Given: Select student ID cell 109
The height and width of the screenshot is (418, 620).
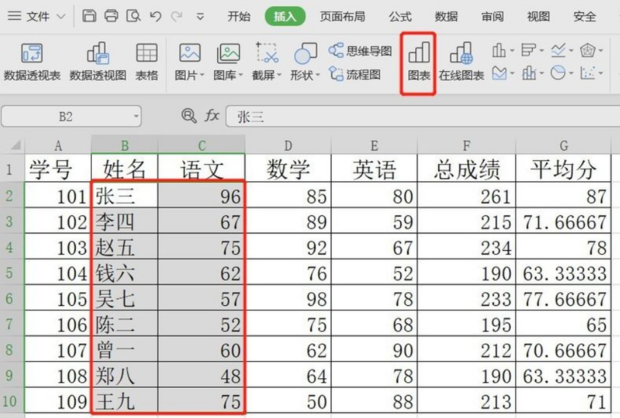Looking at the screenshot, I should pyautogui.click(x=58, y=401).
